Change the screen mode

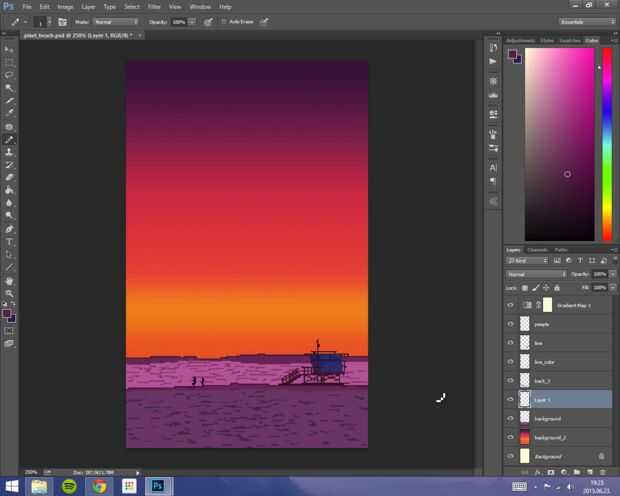click(9, 343)
